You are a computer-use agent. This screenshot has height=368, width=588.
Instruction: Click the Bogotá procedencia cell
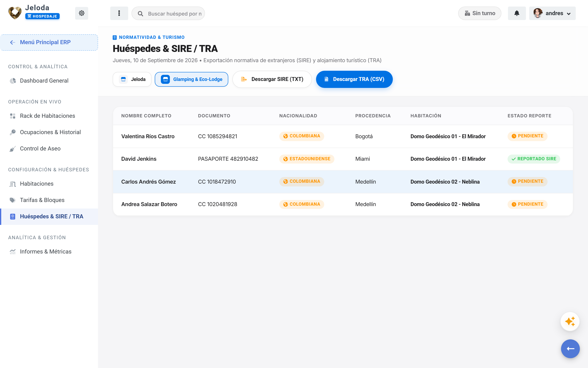(364, 136)
